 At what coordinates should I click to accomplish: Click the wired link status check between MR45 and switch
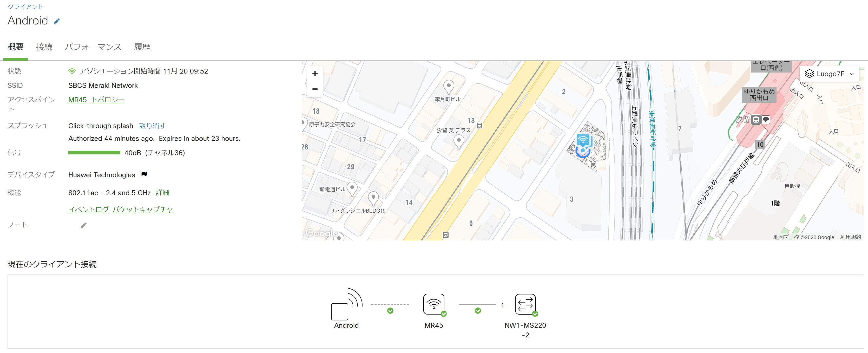click(478, 311)
